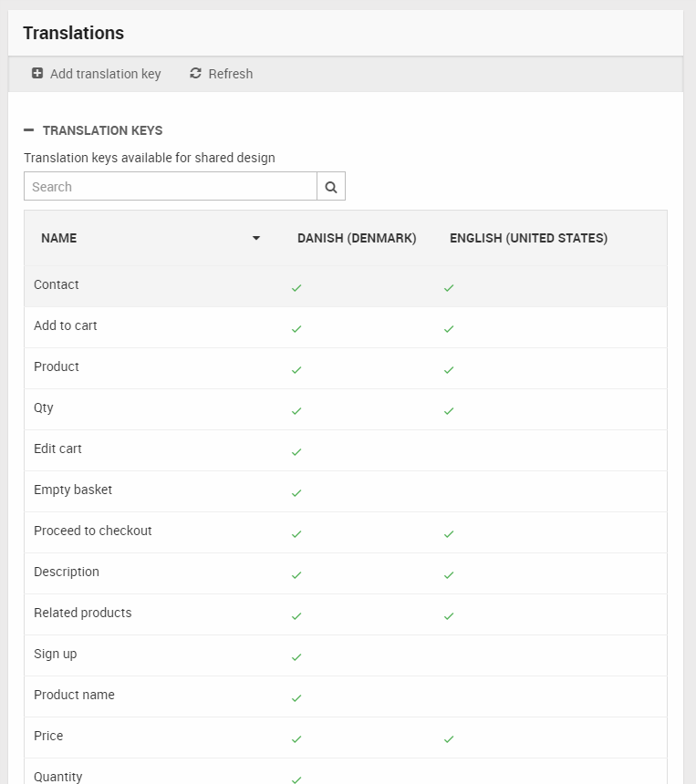Click the Add translation key plus icon
This screenshot has width=696, height=784.
[37, 73]
